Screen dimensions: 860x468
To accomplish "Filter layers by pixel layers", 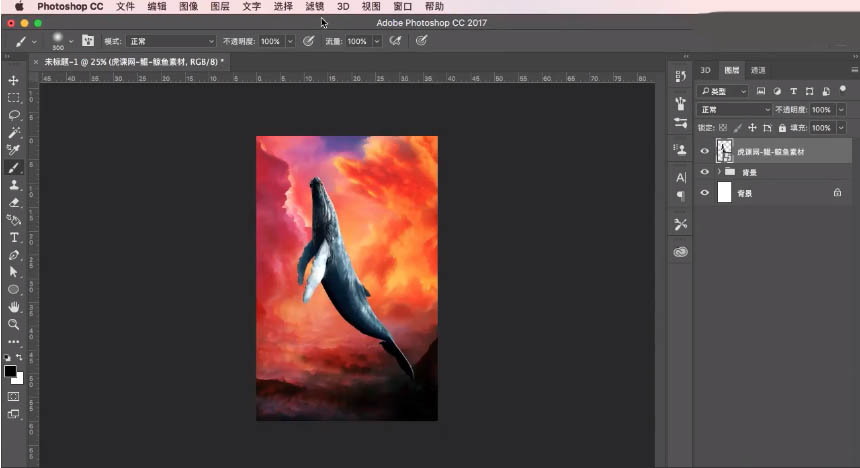I will [x=761, y=91].
